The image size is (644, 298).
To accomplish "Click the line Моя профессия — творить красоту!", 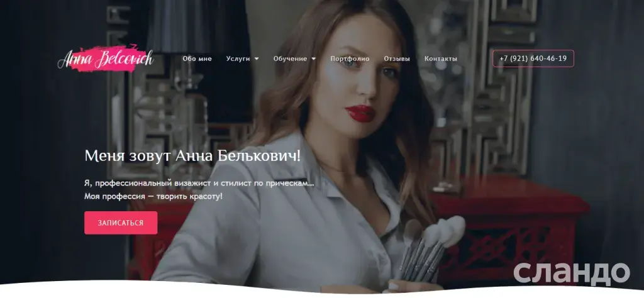I will [153, 196].
